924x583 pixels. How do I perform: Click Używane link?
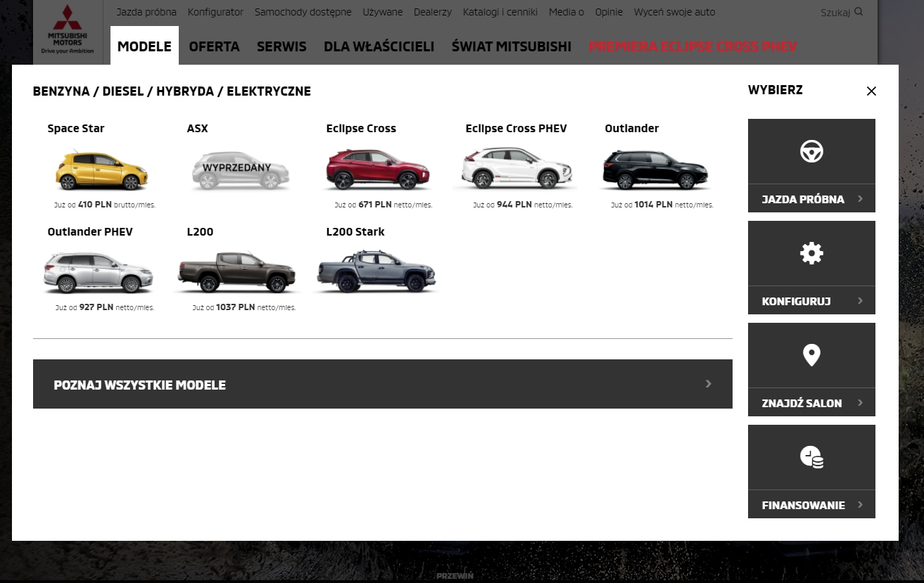click(383, 12)
